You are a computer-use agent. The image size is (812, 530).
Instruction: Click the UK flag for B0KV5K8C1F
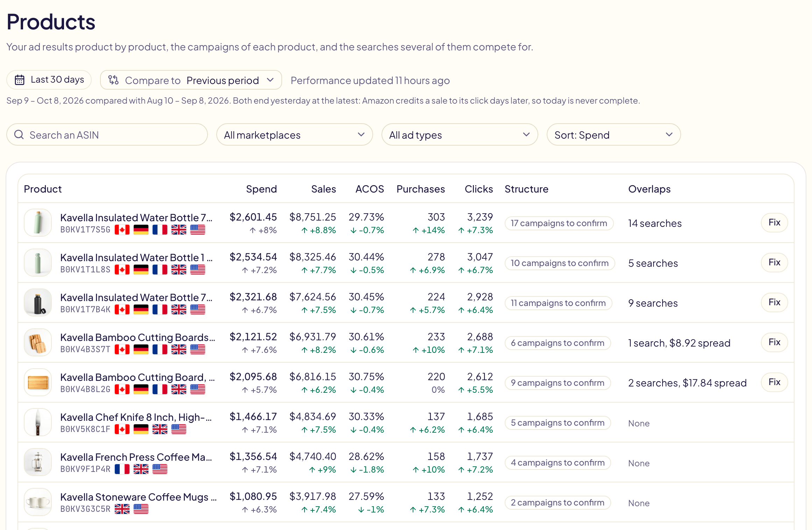point(160,430)
